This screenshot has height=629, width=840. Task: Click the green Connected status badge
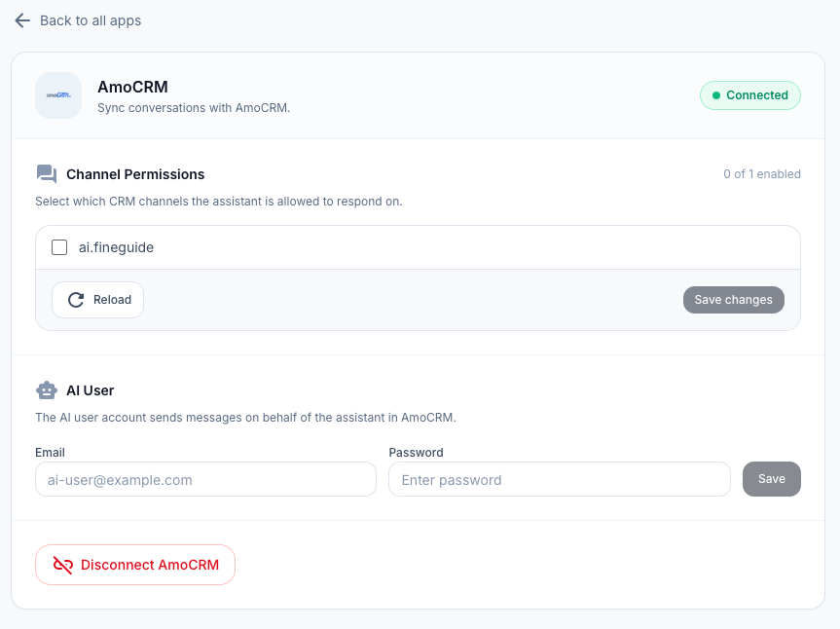(749, 95)
